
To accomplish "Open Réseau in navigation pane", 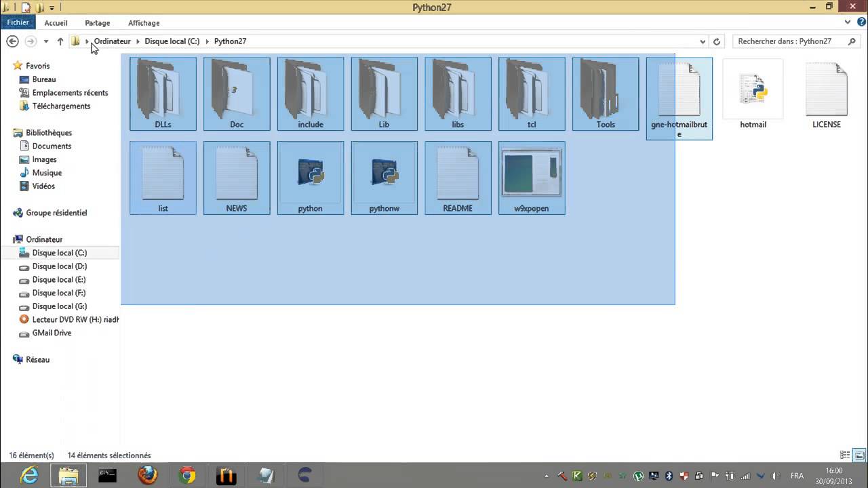I will (38, 360).
